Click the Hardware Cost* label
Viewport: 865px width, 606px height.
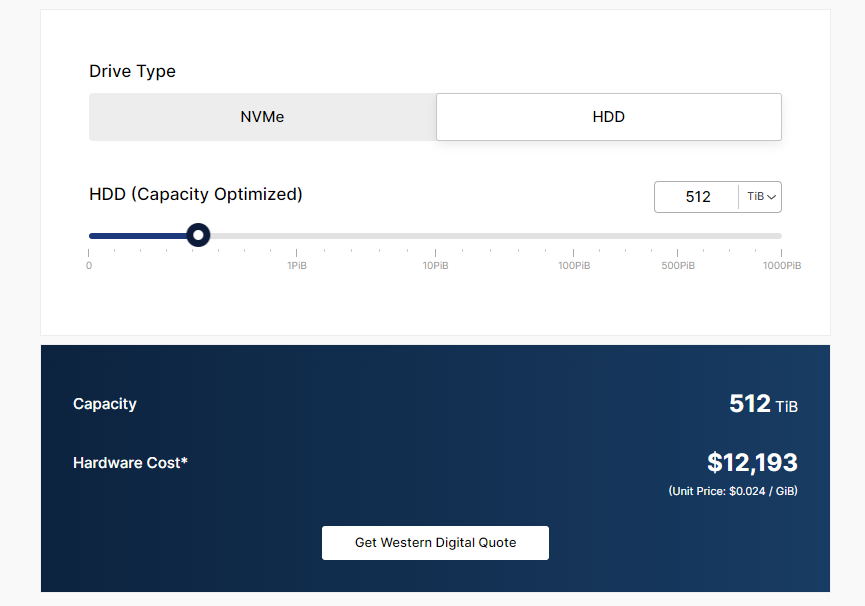(130, 463)
